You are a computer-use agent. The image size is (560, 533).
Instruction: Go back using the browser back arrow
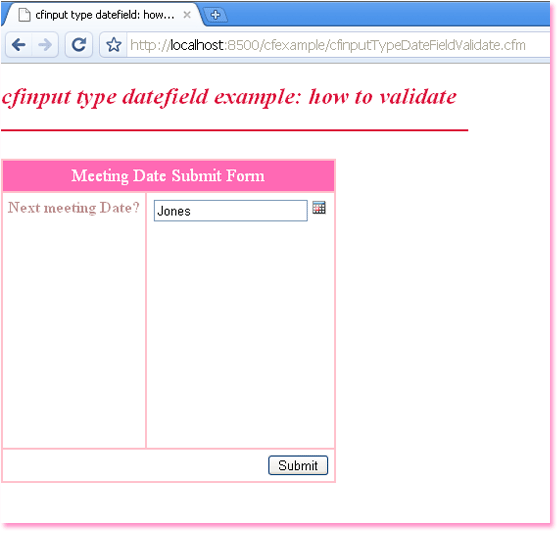pyautogui.click(x=19, y=45)
